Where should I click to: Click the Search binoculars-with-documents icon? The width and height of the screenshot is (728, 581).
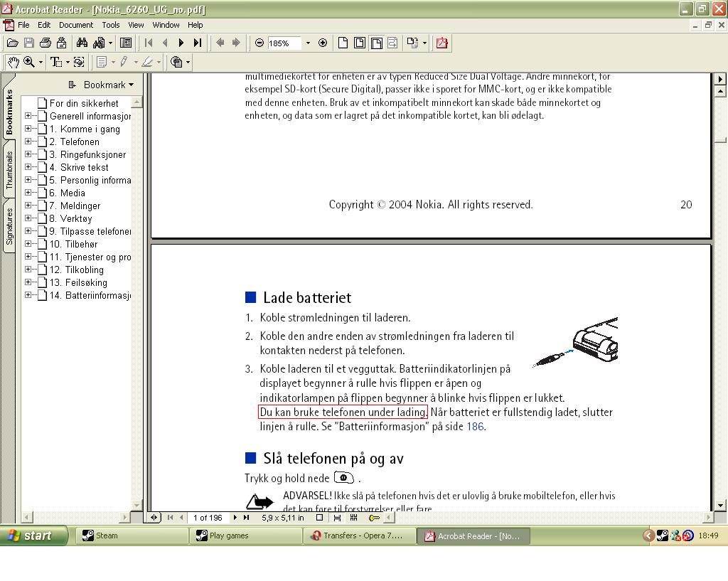(99, 43)
